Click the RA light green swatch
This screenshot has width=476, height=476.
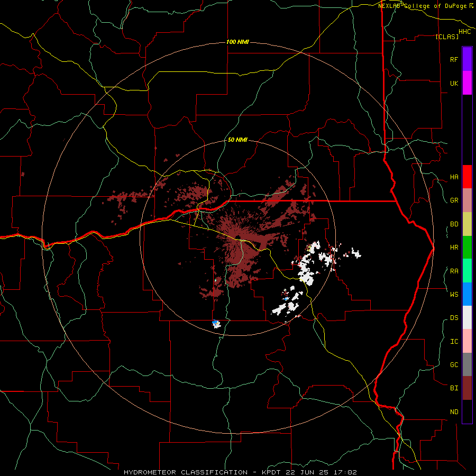pyautogui.click(x=467, y=271)
